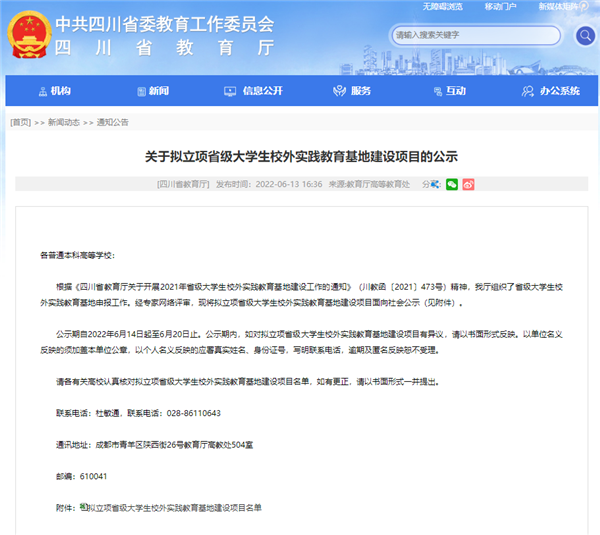Click the magnifier search button
This screenshot has height=535, width=600.
coord(583,35)
